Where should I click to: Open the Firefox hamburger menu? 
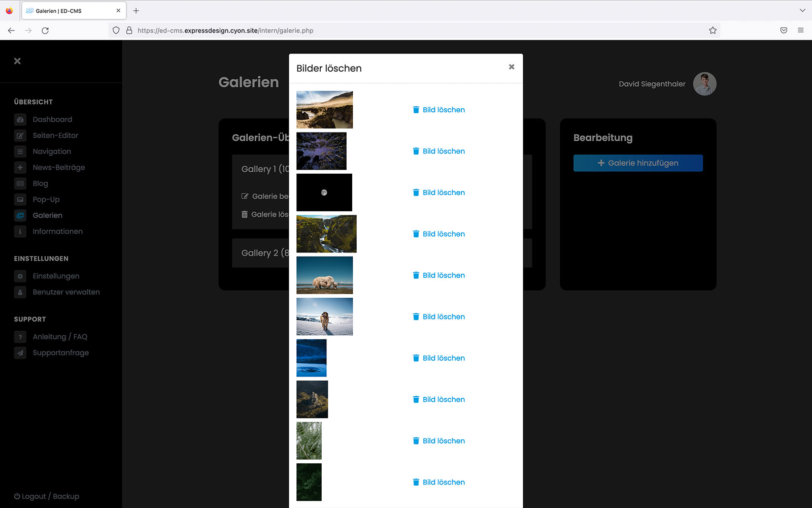pyautogui.click(x=800, y=30)
